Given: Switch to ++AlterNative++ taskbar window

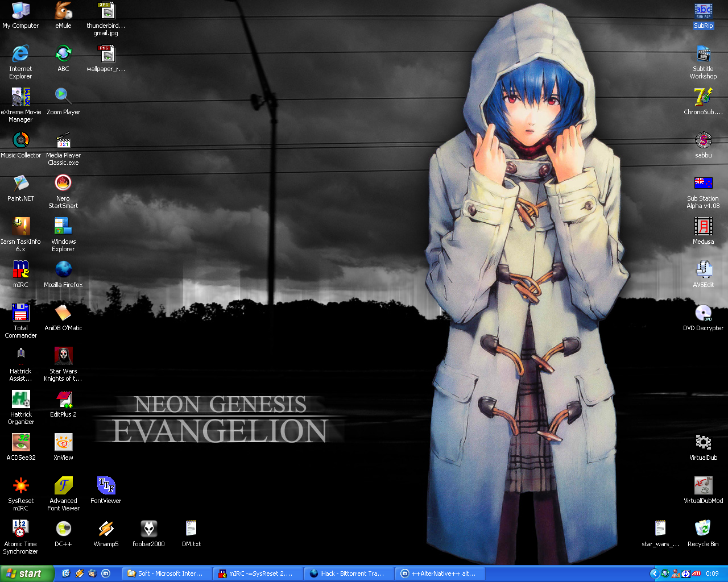Looking at the screenshot, I should [440, 573].
